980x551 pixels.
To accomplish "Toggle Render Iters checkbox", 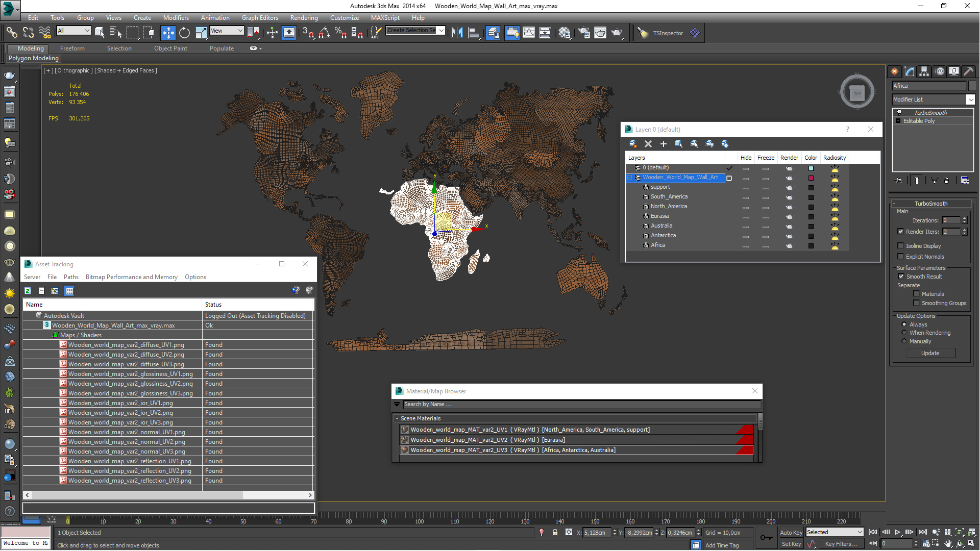I will click(901, 232).
